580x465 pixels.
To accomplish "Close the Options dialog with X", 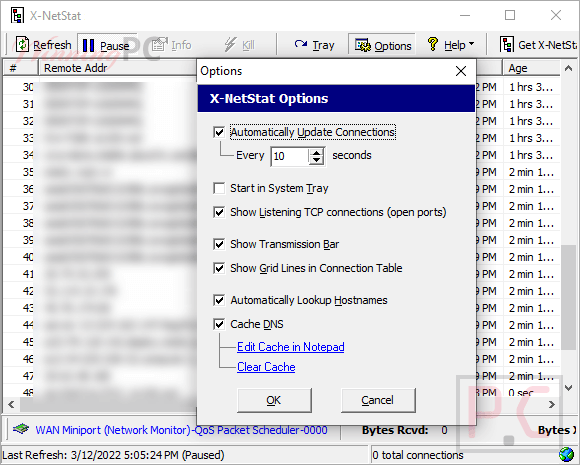I will 461,71.
